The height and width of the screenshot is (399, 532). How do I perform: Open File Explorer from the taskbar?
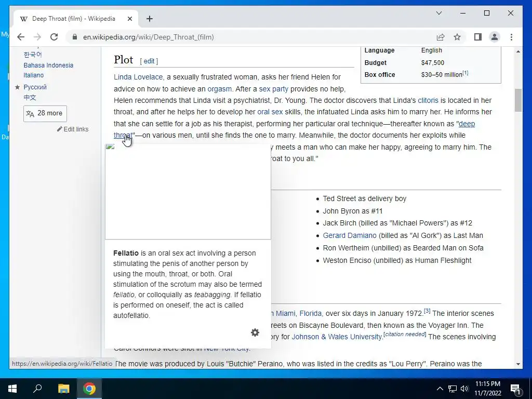tap(63, 389)
